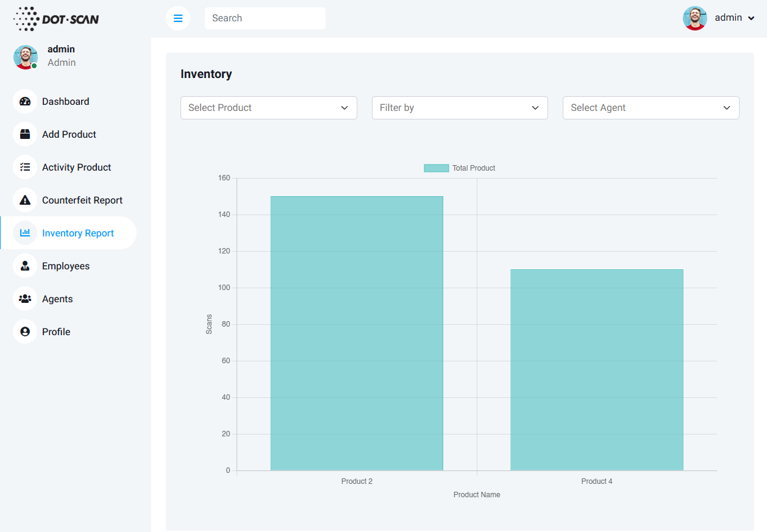Click the Employees person icon
767x532 pixels.
25,266
